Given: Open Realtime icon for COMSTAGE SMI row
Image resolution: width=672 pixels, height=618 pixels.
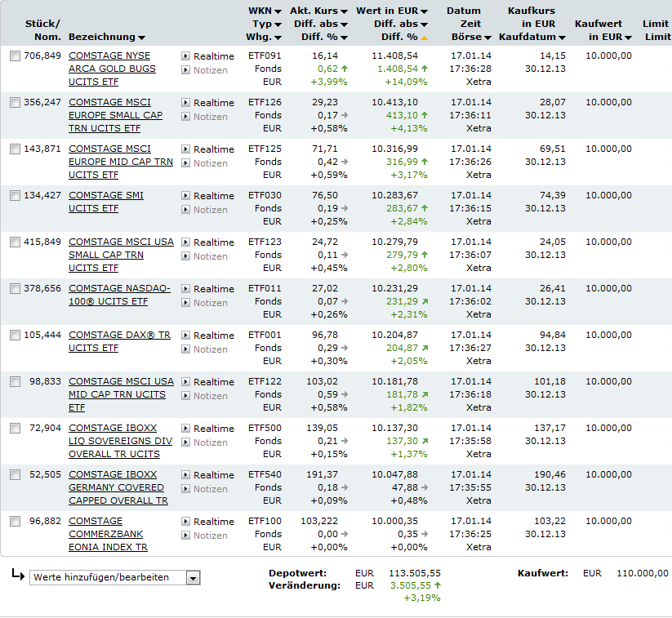Looking at the screenshot, I should [185, 195].
